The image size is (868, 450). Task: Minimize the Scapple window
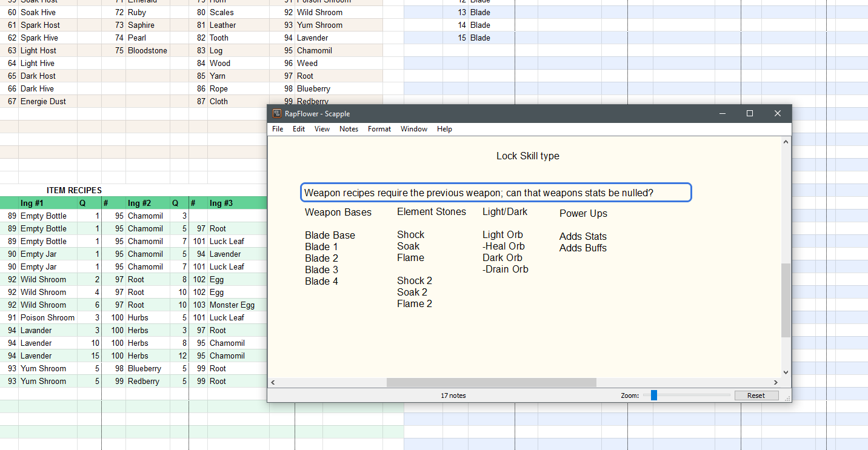pos(722,113)
